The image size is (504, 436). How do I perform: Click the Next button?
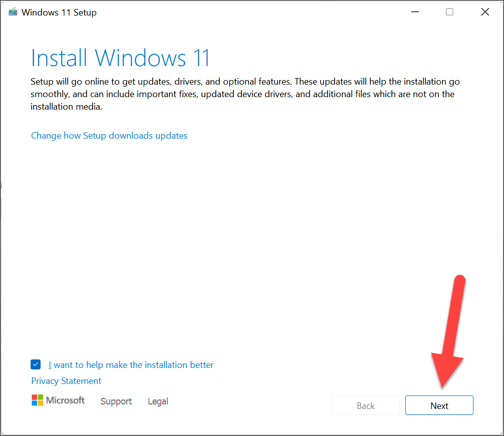pyautogui.click(x=439, y=405)
